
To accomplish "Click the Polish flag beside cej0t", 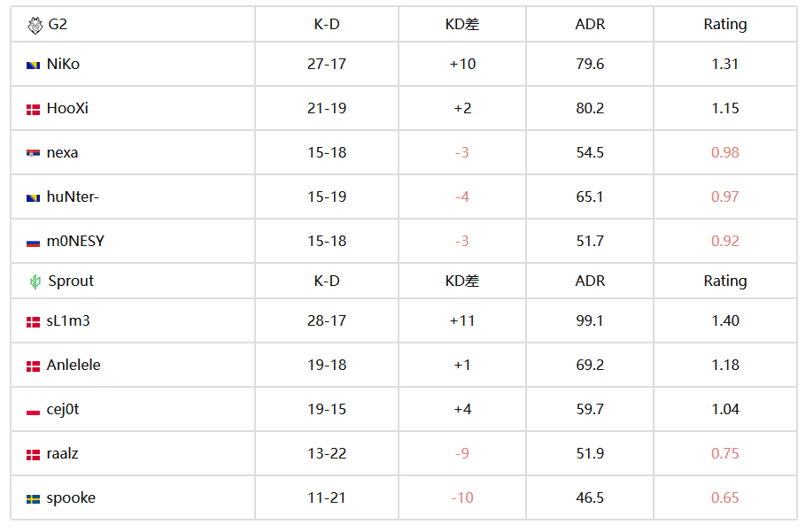I will 33,411.
